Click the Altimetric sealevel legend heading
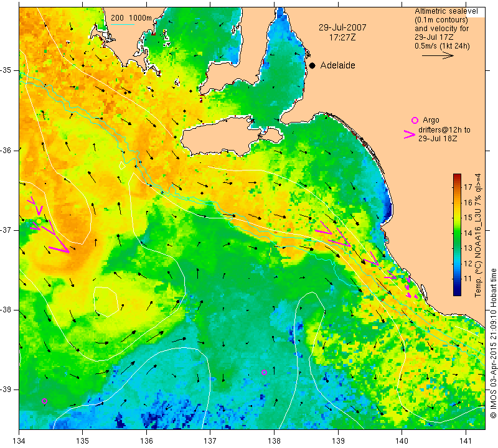This screenshot has height=448, width=498. tap(446, 11)
